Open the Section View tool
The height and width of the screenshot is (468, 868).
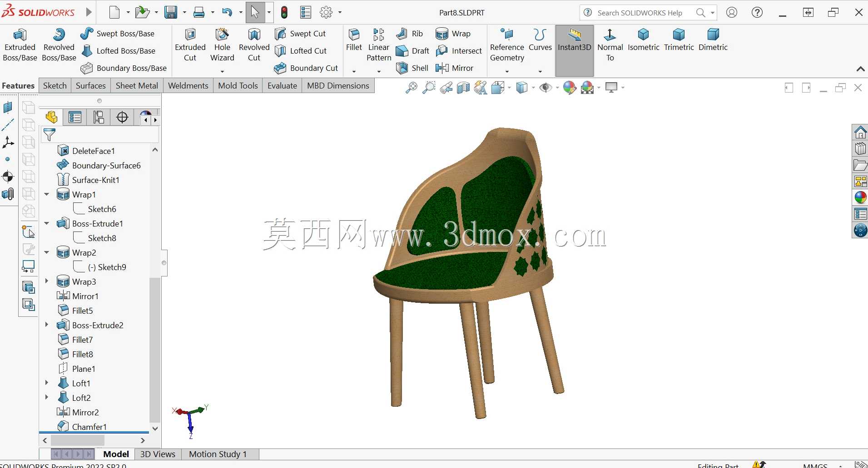coord(463,88)
